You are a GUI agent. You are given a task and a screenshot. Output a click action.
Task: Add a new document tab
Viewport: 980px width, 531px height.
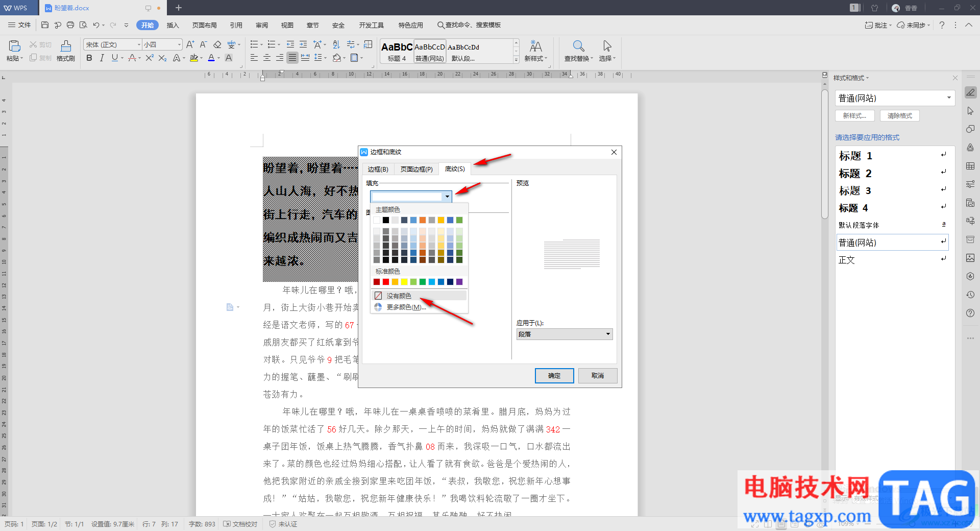179,8
